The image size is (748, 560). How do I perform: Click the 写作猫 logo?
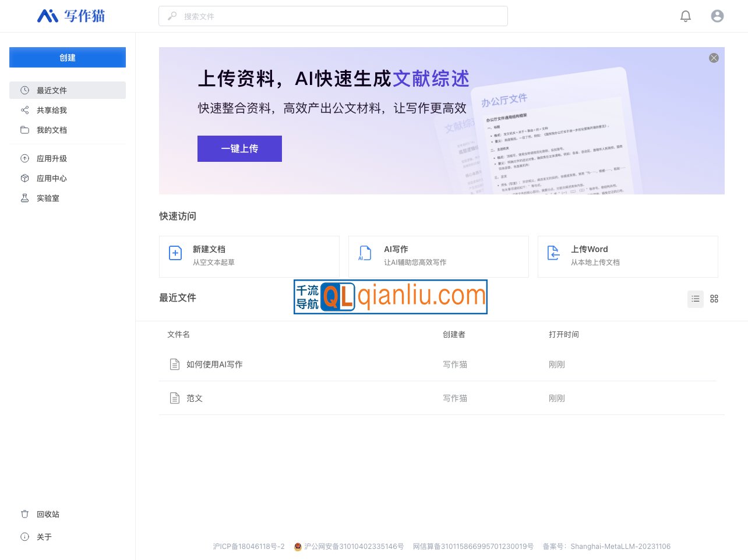[71, 16]
